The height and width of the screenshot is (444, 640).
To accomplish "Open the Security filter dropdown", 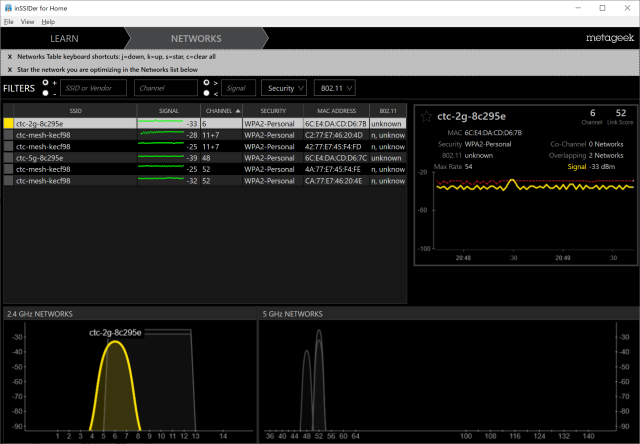I will point(284,88).
